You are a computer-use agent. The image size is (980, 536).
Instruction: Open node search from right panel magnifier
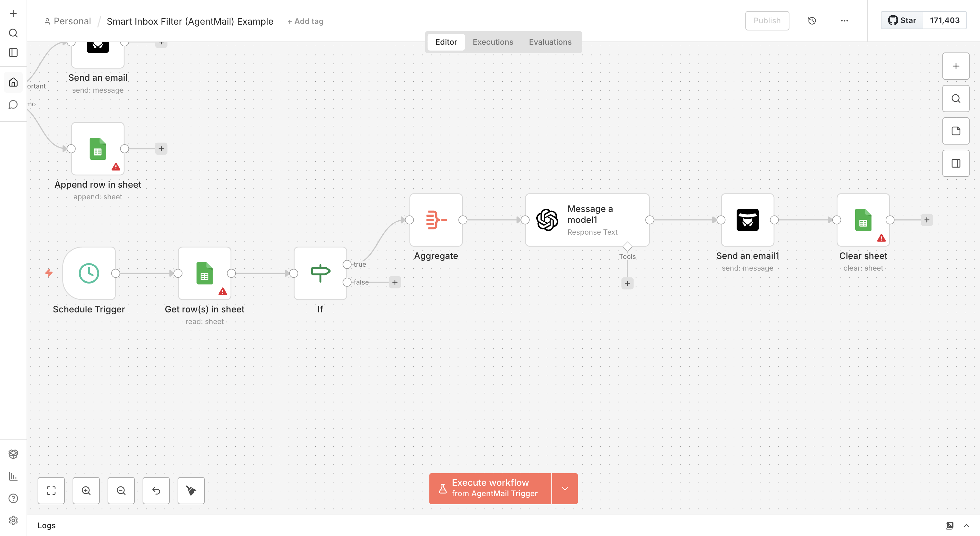[x=956, y=99]
